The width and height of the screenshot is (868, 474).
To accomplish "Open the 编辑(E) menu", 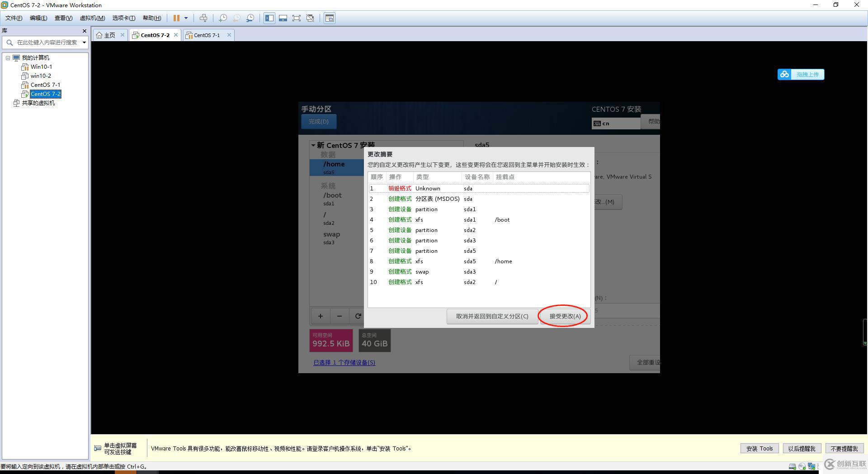I will [x=38, y=18].
